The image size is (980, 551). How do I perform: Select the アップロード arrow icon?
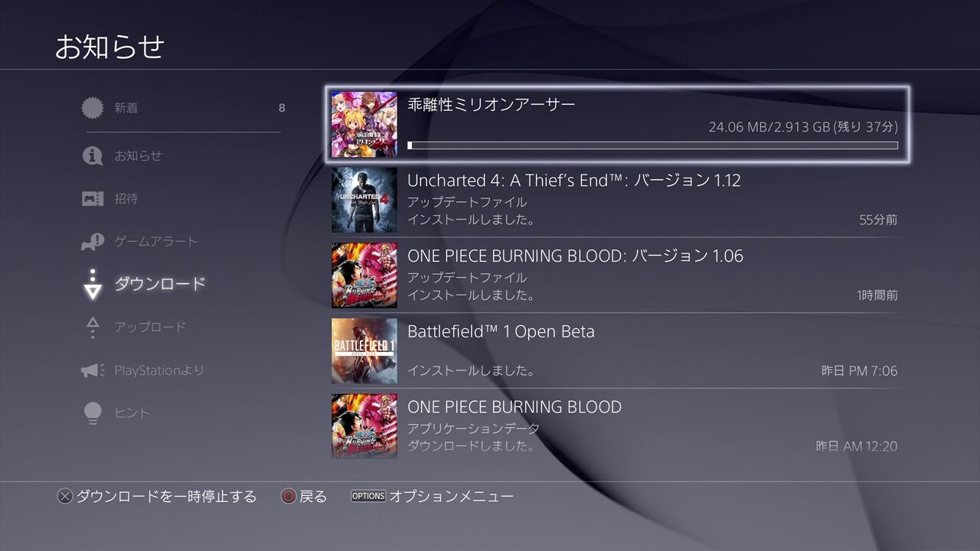click(x=93, y=327)
